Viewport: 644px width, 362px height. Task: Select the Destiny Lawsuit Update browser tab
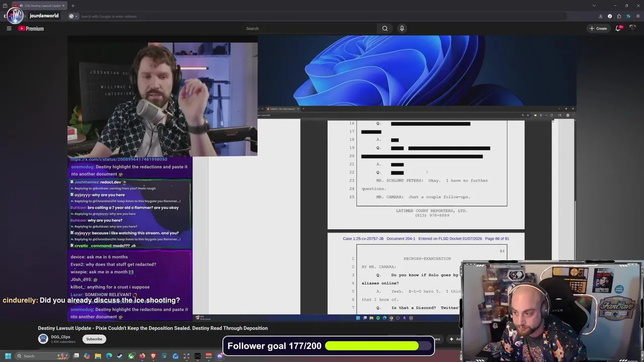[x=40, y=6]
